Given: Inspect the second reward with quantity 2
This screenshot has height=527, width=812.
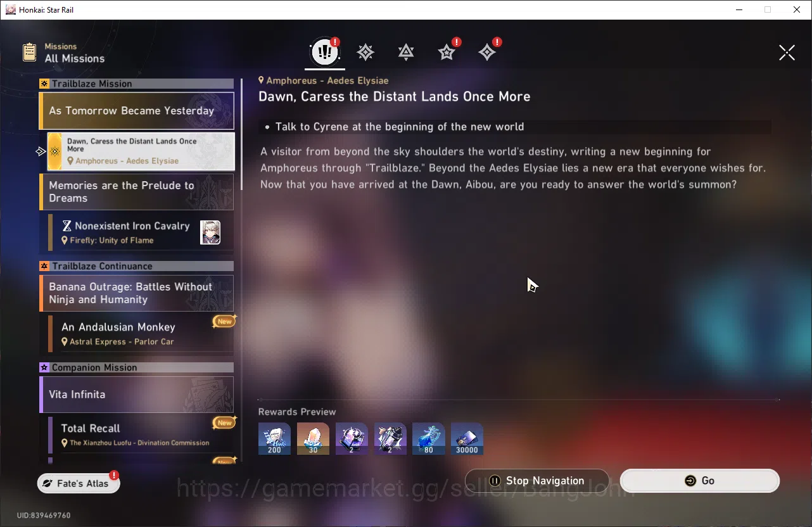Looking at the screenshot, I should [x=390, y=438].
